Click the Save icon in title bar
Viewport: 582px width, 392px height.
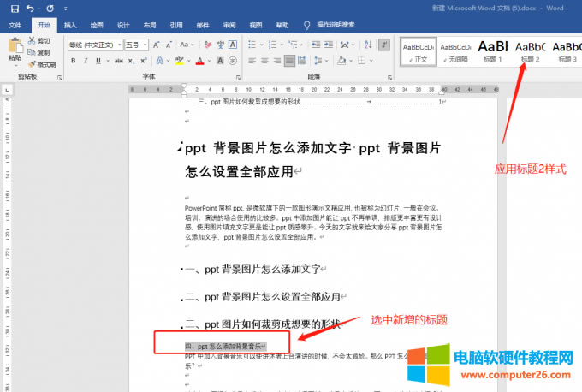coord(15,8)
